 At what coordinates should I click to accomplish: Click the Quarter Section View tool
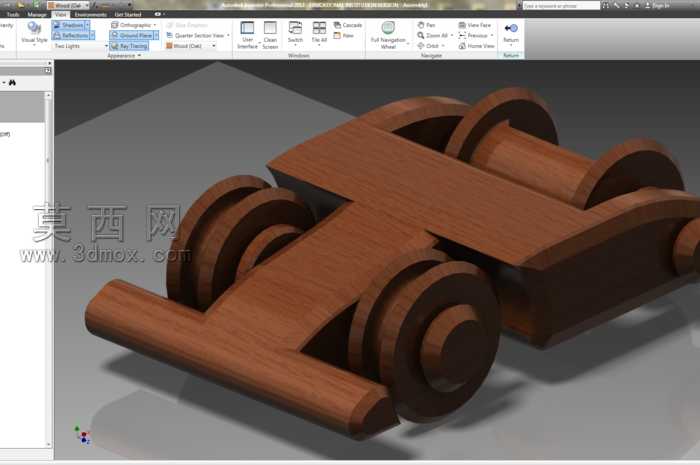195,35
